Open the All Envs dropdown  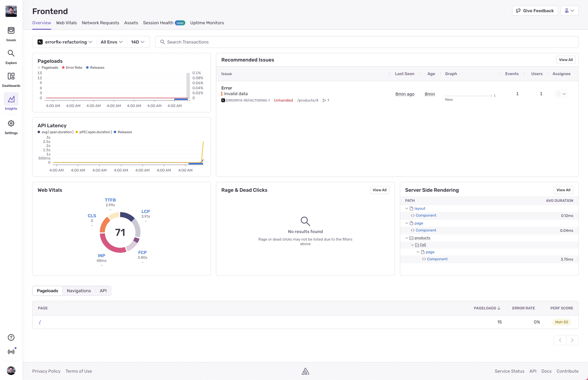[111, 42]
